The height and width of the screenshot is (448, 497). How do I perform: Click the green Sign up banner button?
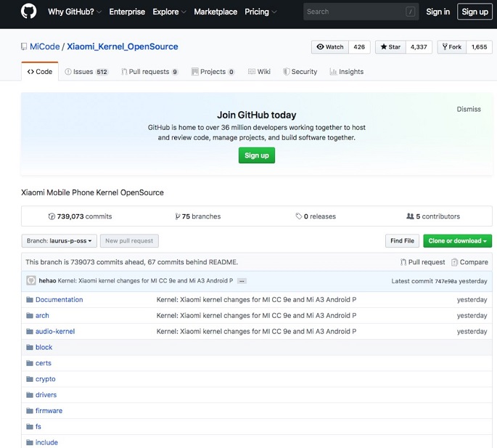pyautogui.click(x=257, y=155)
